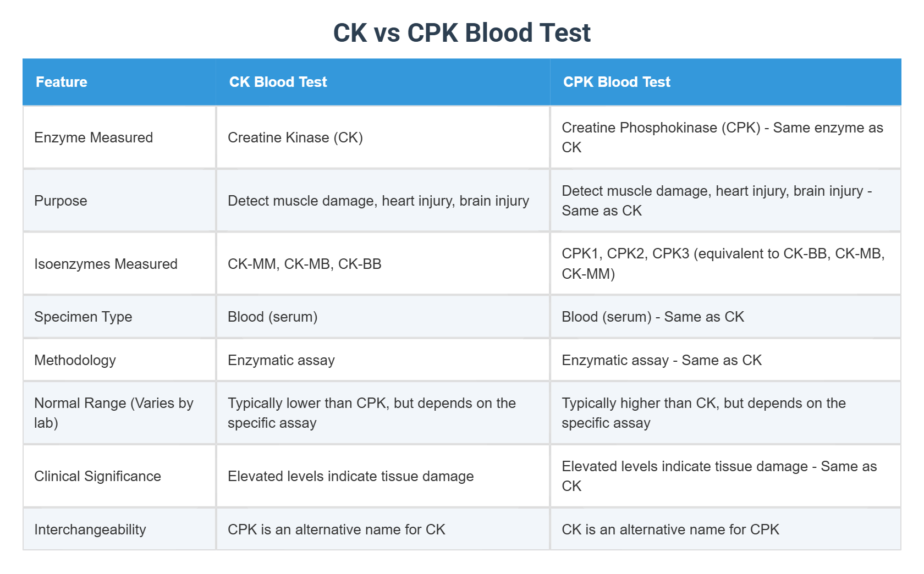Select the CPK1, CPK2, CPK3 cell
Screen dimensions: 924x574
pos(725,264)
